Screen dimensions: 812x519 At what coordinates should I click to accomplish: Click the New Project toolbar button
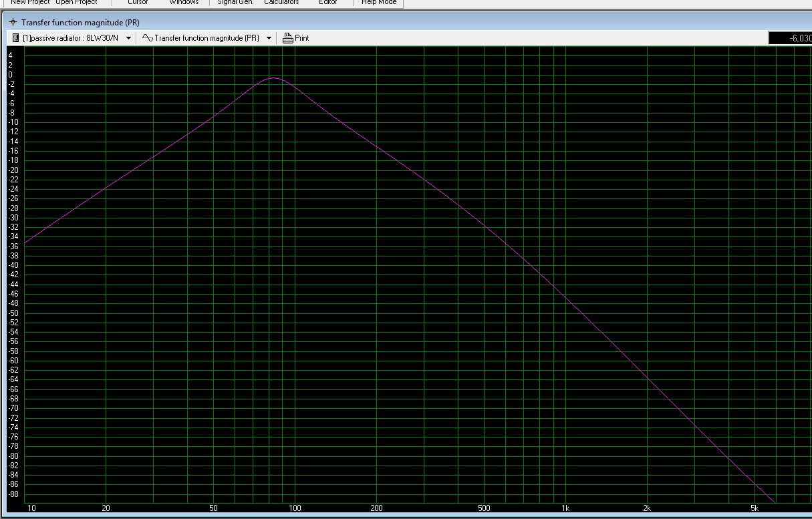point(30,2)
